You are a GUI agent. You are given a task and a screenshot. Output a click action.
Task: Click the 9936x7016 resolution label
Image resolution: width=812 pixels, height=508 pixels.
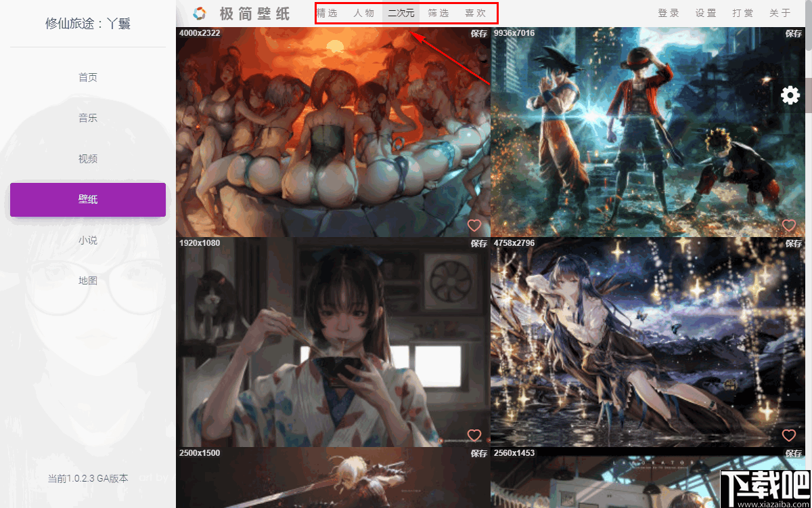click(x=514, y=33)
